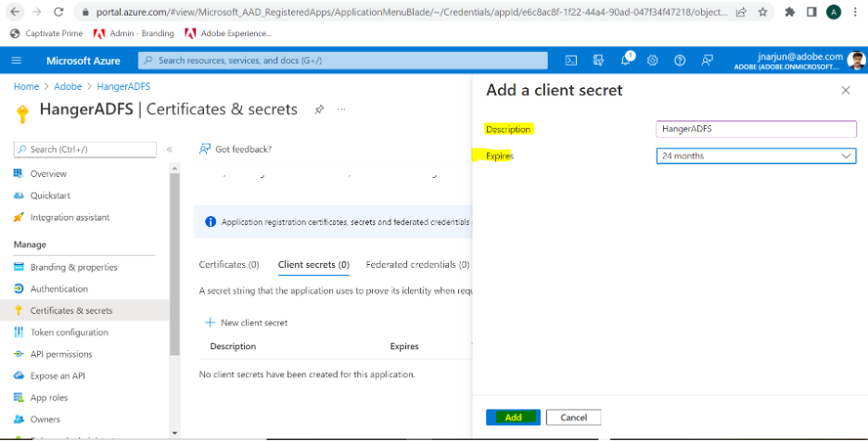Click Got feedback? link

click(236, 149)
